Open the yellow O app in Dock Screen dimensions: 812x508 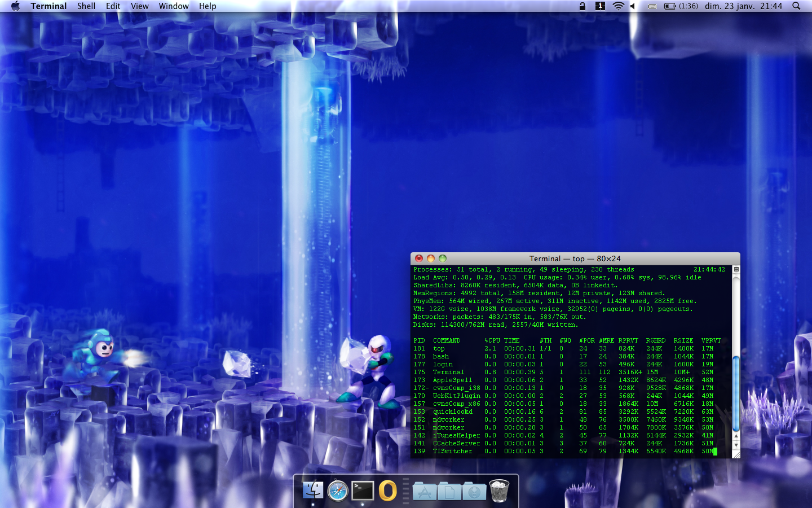tap(387, 490)
